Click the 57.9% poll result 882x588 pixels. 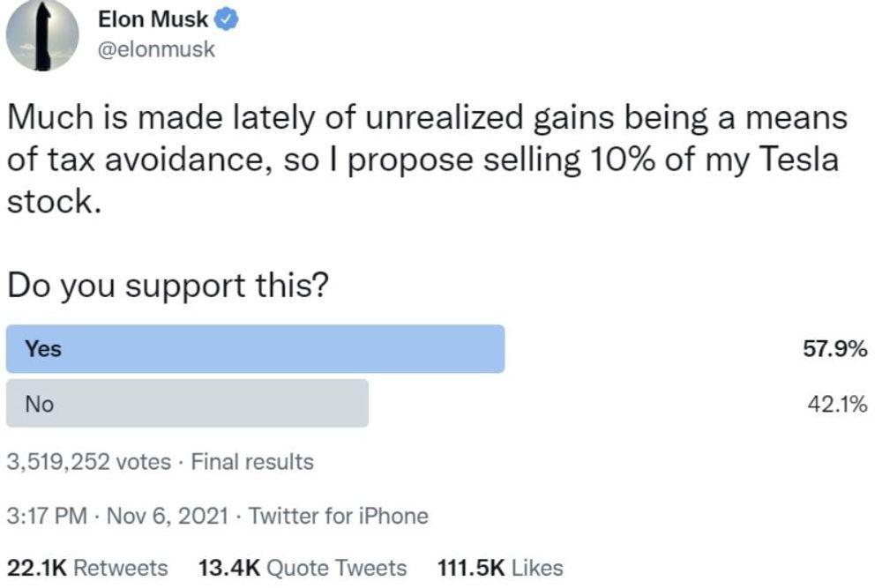coord(835,349)
